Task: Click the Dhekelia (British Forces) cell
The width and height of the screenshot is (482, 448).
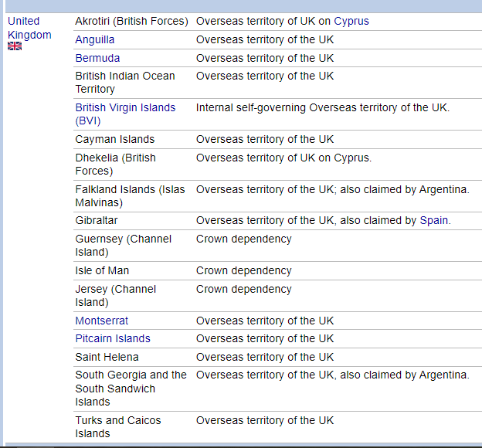Action: click(x=115, y=165)
